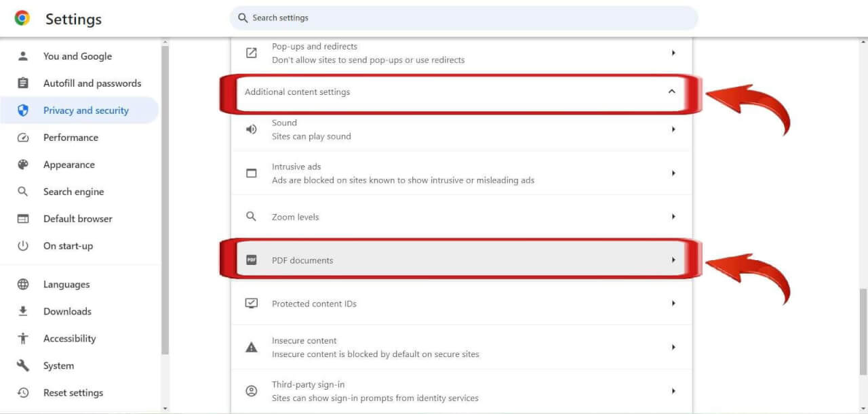Click the Chrome logo icon
Viewport: 868px width, 414px height.
pyautogui.click(x=22, y=18)
